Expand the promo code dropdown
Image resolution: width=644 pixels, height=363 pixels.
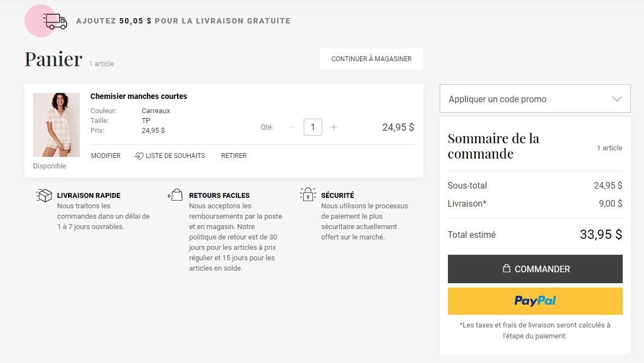[535, 98]
